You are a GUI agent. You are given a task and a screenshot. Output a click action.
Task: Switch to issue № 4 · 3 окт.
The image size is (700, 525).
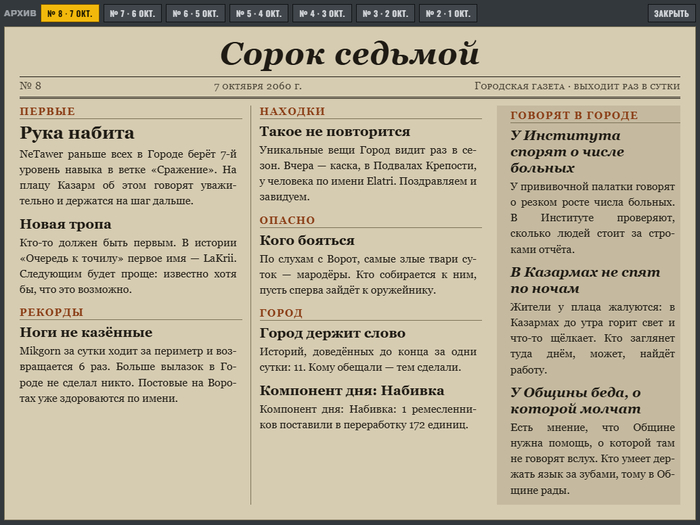pos(322,13)
